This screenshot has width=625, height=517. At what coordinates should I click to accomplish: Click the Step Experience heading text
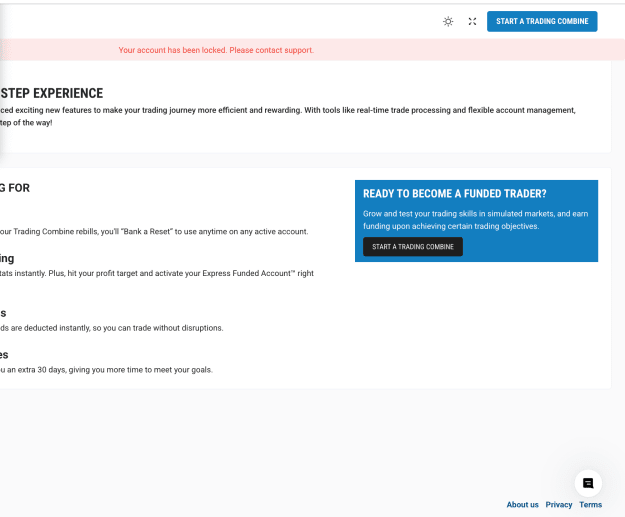(x=52, y=93)
